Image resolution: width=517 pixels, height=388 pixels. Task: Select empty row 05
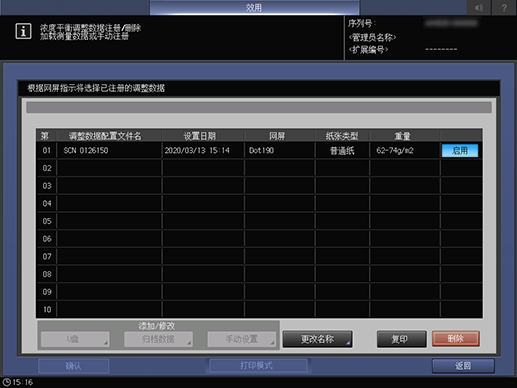coord(259,221)
